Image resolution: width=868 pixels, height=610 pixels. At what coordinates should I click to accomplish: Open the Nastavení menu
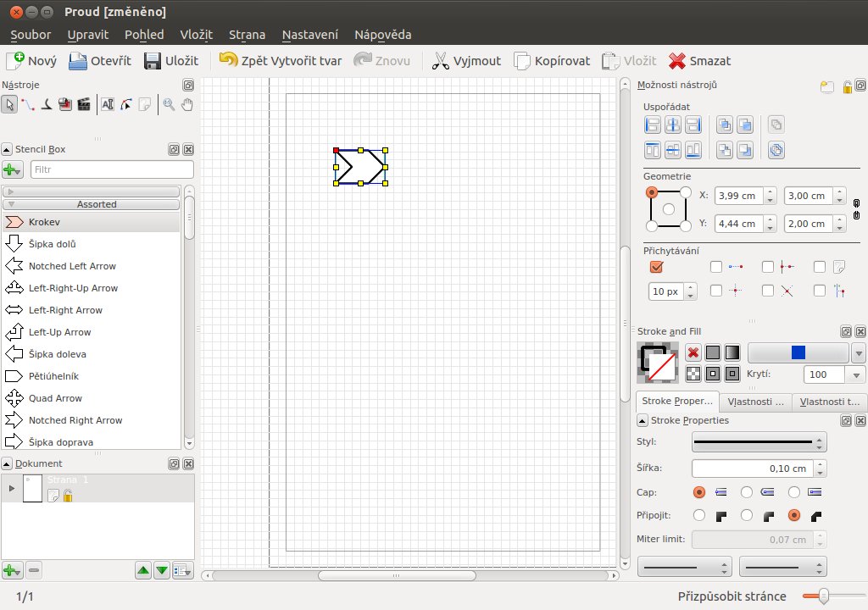(x=309, y=35)
